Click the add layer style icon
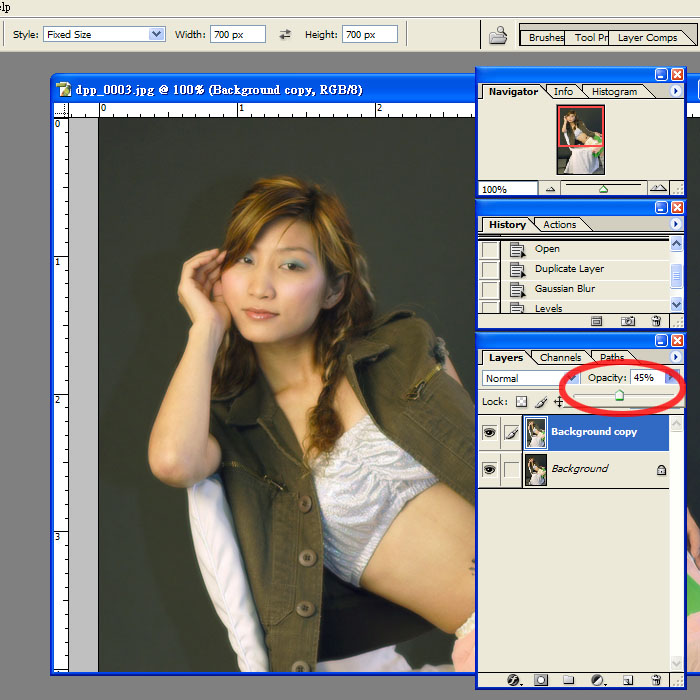 coord(513,680)
